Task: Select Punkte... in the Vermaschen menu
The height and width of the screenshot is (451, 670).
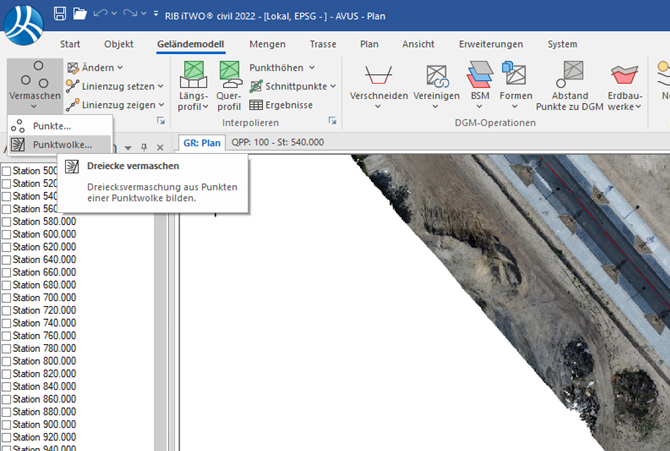Action: (x=51, y=126)
